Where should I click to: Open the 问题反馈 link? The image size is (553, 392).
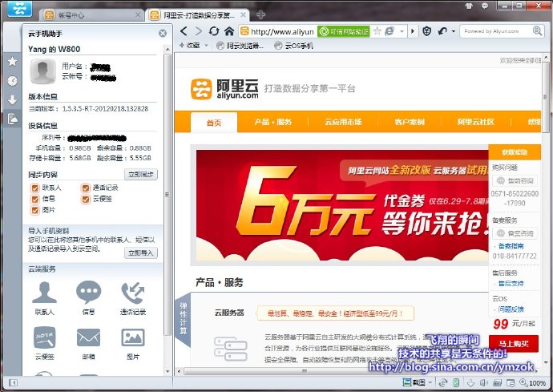tap(511, 309)
